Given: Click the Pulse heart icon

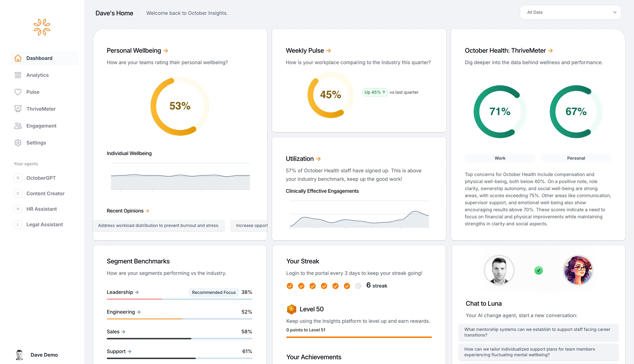Looking at the screenshot, I should pyautogui.click(x=18, y=92).
